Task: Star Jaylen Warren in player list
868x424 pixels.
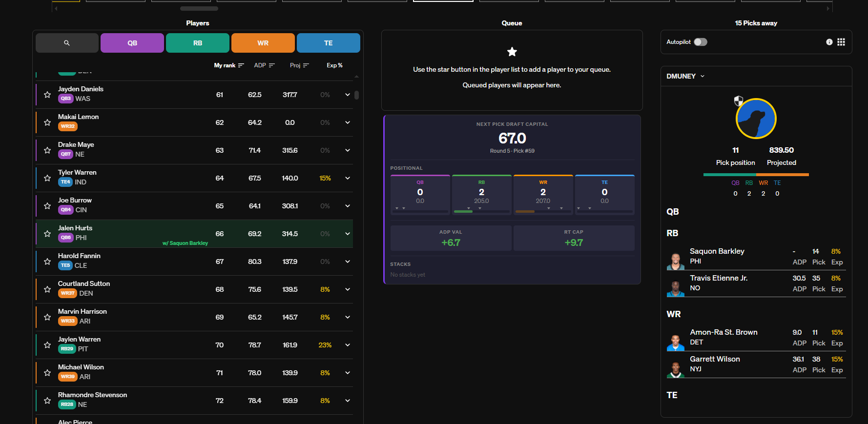Action: point(47,345)
